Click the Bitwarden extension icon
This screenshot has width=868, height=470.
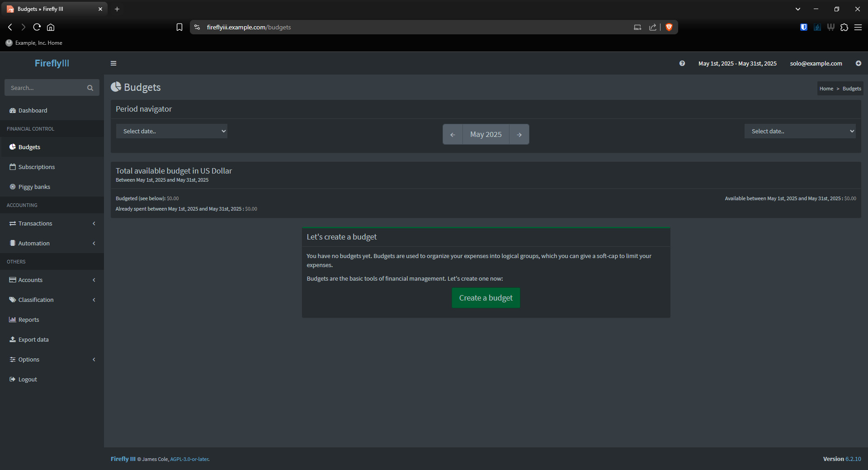pyautogui.click(x=803, y=27)
